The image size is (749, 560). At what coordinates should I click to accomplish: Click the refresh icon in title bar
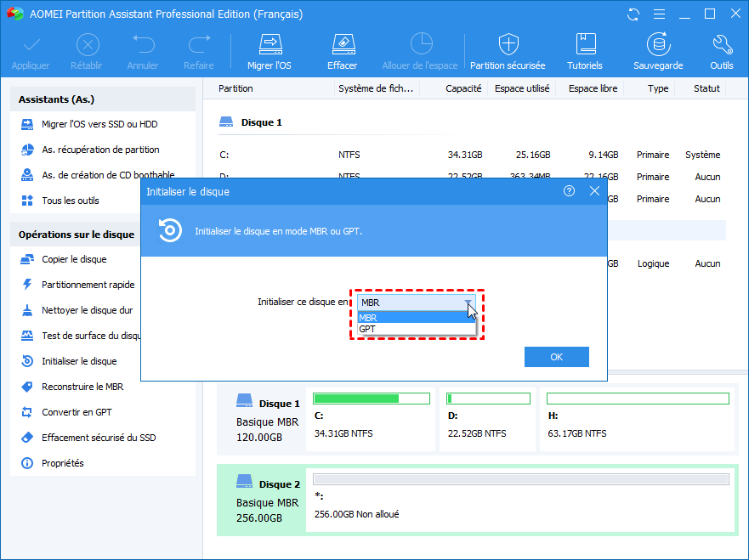pos(633,14)
